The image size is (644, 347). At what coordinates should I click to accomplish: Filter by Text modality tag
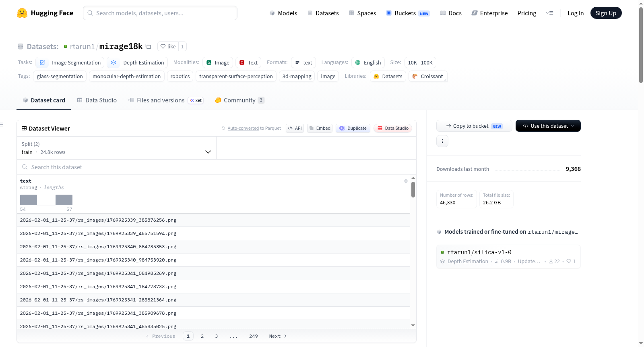coord(248,62)
